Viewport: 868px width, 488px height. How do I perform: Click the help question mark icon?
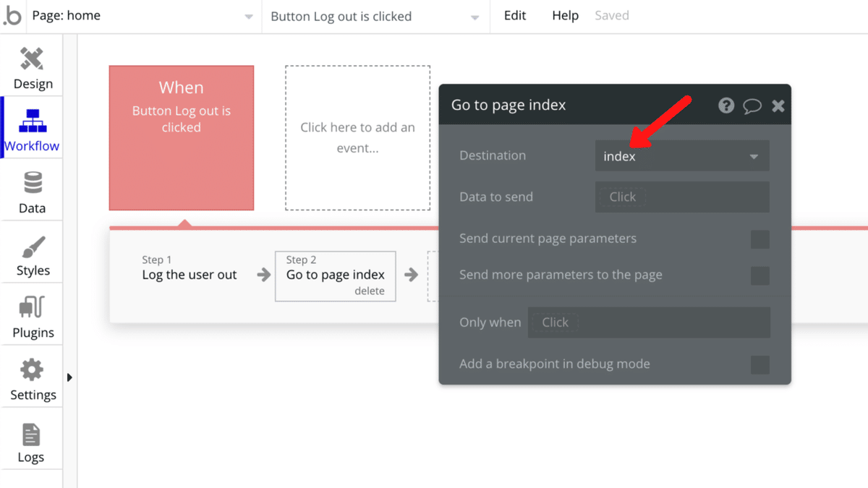tap(726, 106)
